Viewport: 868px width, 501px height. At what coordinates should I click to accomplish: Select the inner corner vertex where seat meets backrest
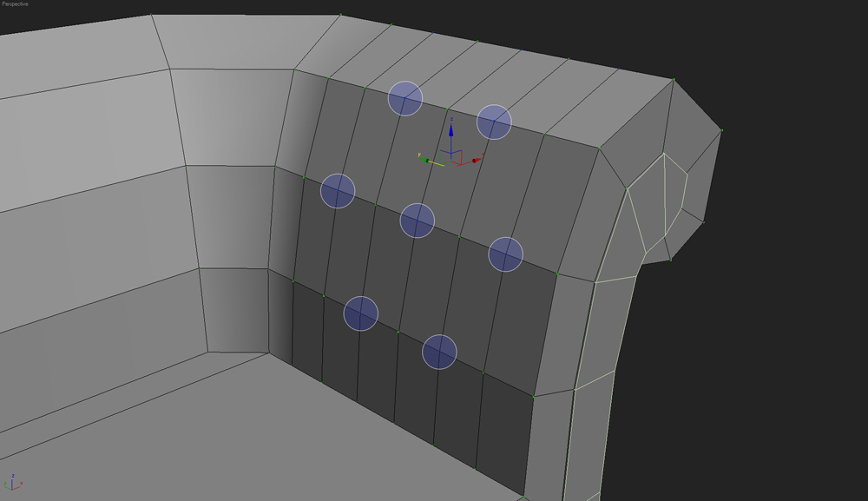pos(268,353)
